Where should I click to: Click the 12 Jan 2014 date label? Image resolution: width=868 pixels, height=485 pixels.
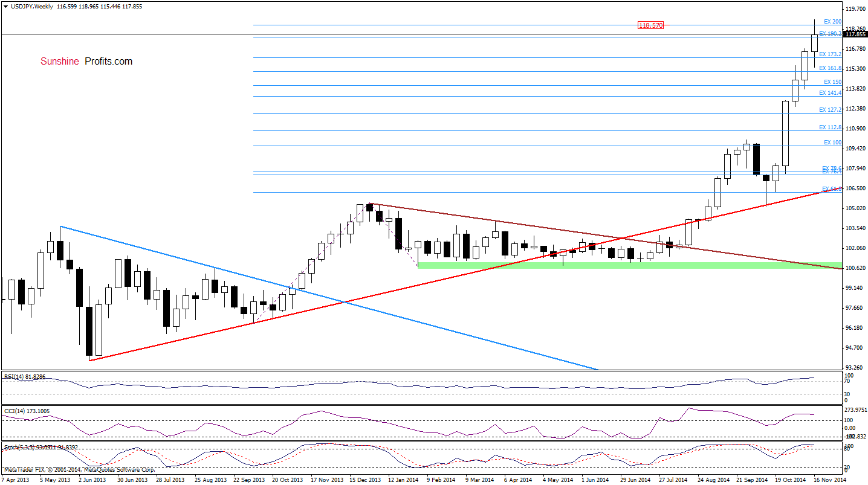point(403,481)
